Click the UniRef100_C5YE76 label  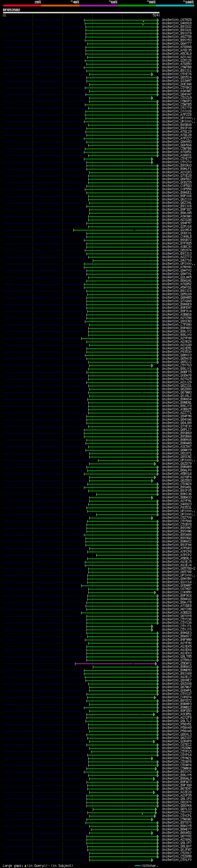177,74
